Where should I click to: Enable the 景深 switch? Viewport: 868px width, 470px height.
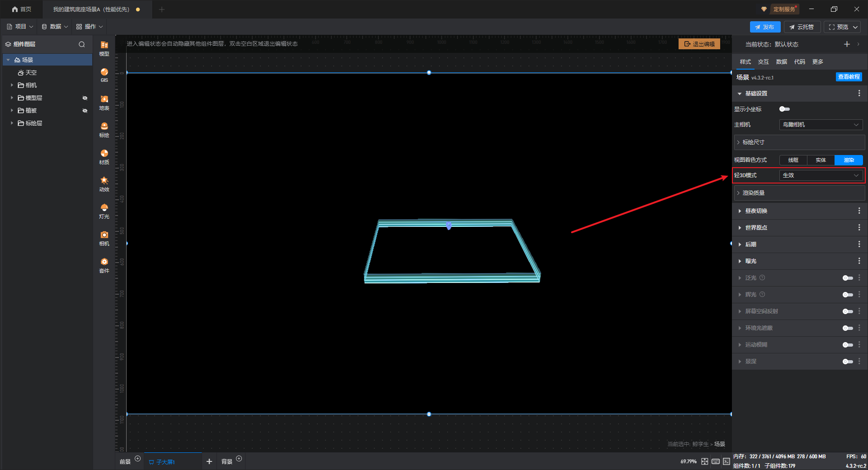[848, 362]
